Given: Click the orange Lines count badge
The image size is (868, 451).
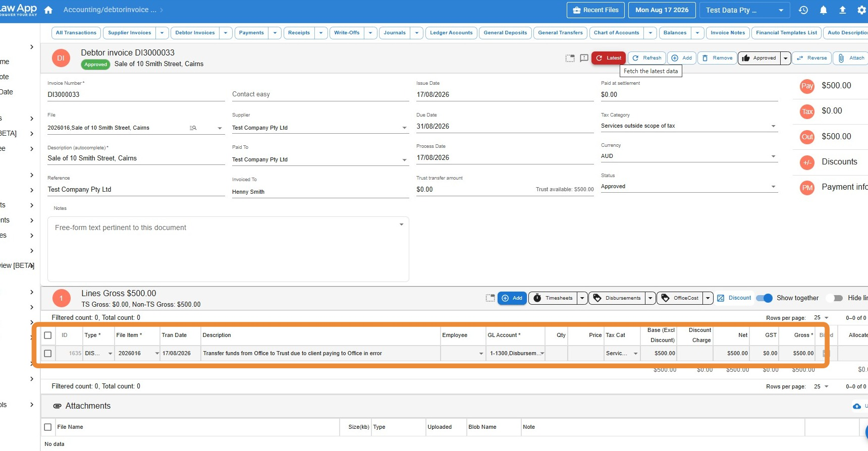Looking at the screenshot, I should (61, 298).
